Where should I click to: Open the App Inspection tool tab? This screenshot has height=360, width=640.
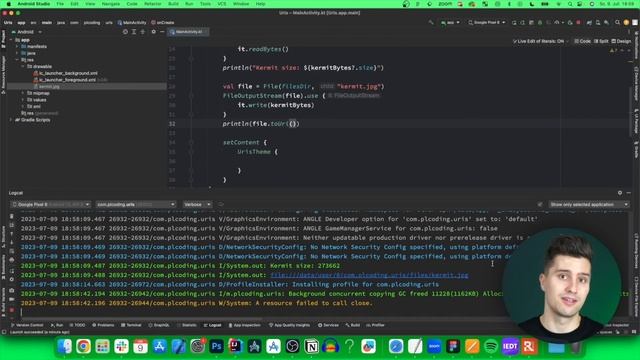[x=244, y=325]
